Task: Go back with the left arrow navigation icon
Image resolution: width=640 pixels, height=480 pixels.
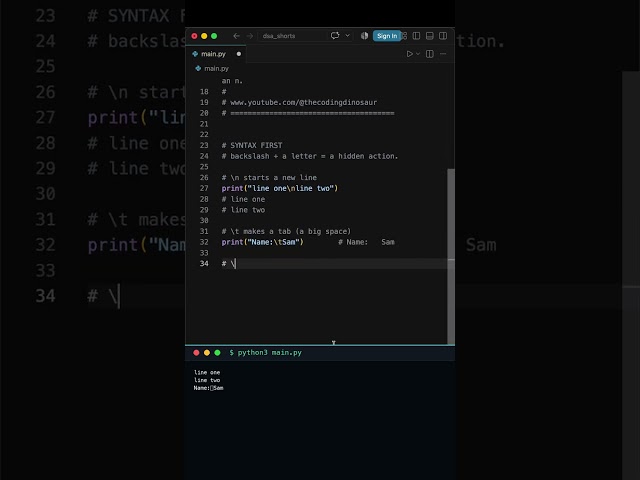Action: [x=236, y=36]
